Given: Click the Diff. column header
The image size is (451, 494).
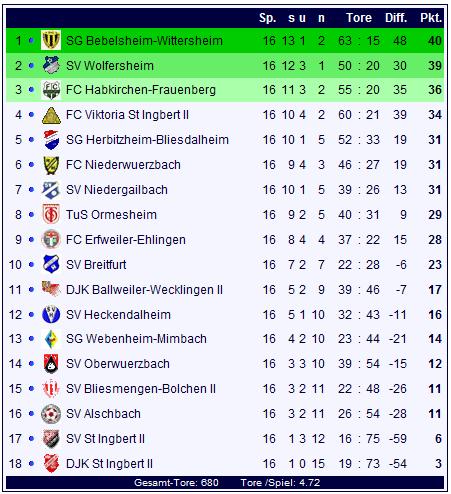Looking at the screenshot, I should pos(396,18).
